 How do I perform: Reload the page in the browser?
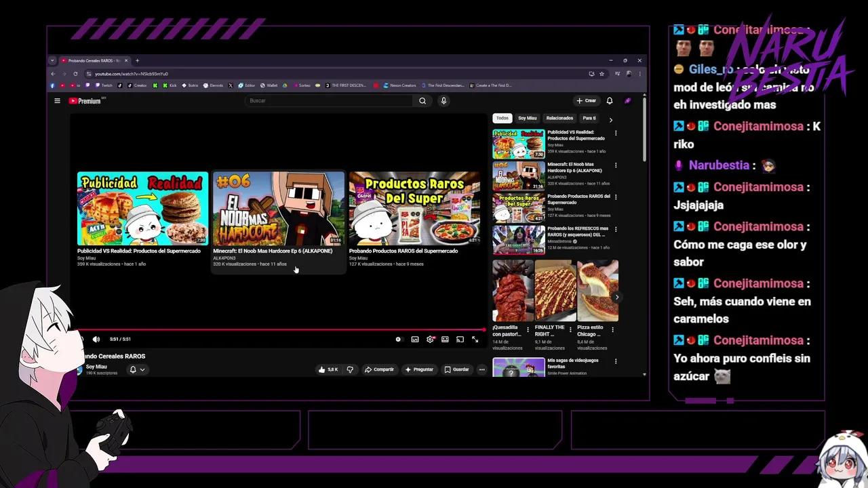(x=75, y=74)
